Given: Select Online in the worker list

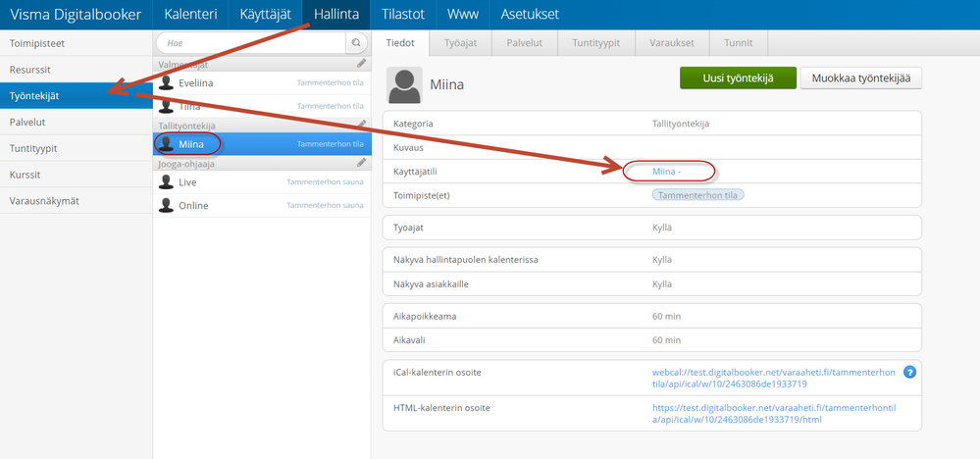Looking at the screenshot, I should point(262,205).
